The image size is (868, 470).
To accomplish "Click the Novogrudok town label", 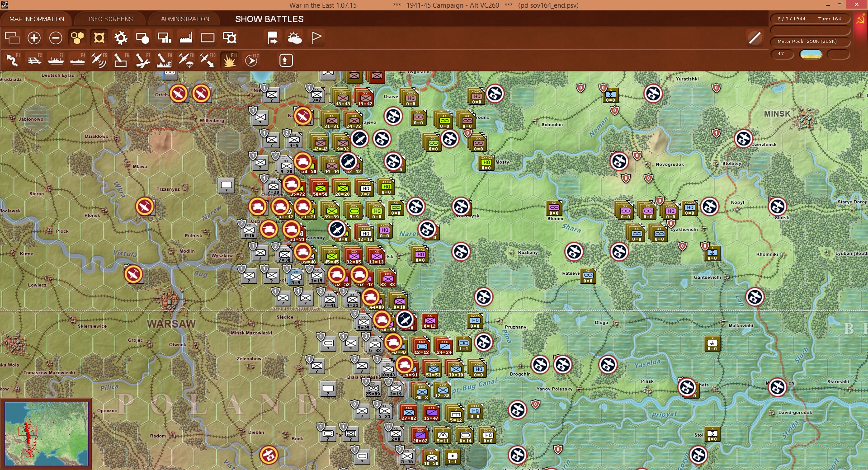I will 670,164.
